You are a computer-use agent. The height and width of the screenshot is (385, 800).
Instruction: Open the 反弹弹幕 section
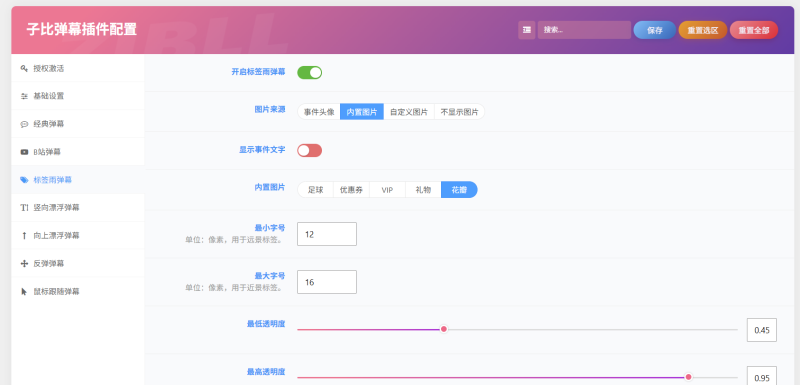[x=78, y=264]
